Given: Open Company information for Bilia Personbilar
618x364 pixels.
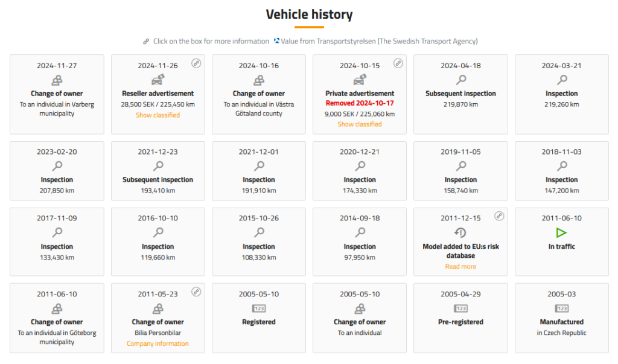Looking at the screenshot, I should click(158, 343).
